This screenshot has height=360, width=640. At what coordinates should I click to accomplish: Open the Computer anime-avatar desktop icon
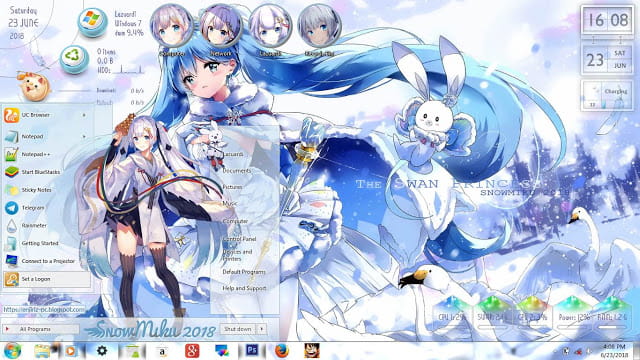coord(172,29)
